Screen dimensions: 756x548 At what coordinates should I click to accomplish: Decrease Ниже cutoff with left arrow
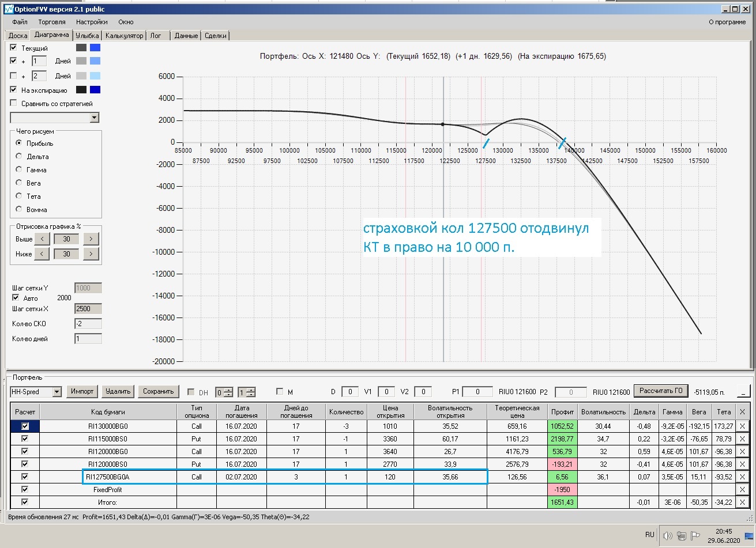[x=42, y=254]
